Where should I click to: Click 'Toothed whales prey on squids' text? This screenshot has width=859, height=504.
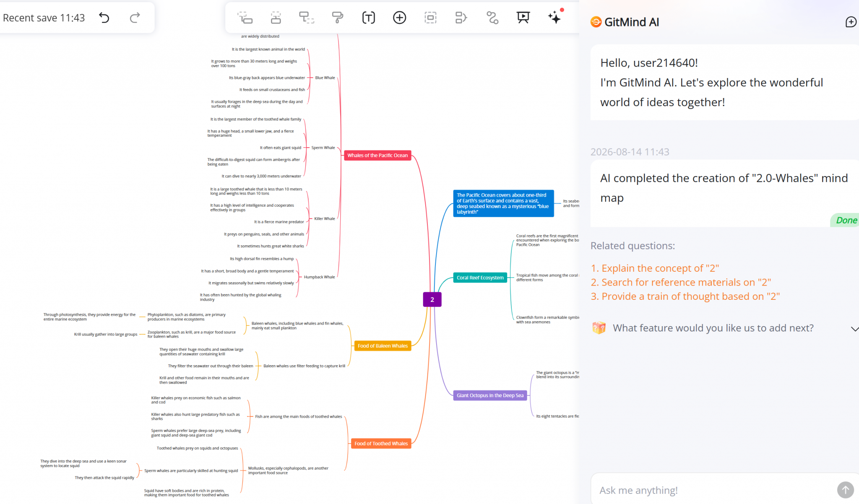(197, 448)
